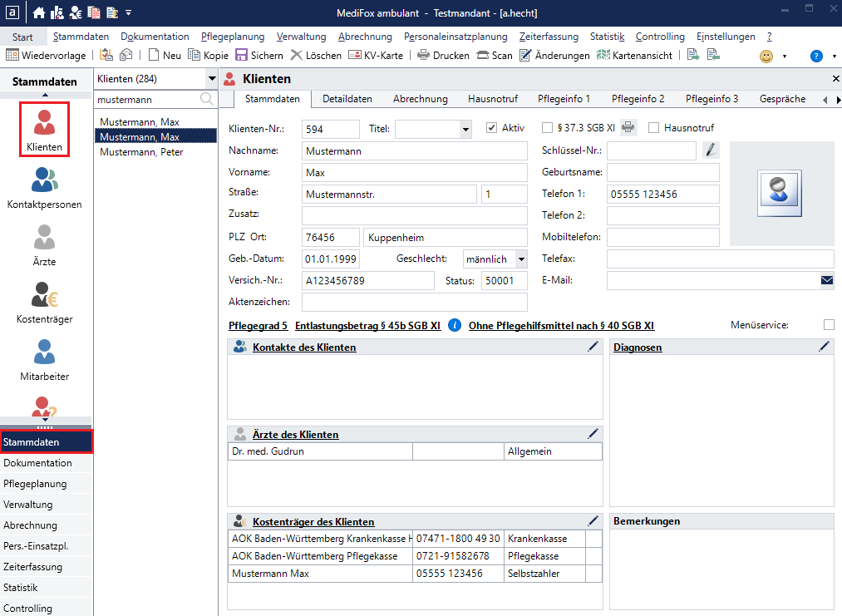The height and width of the screenshot is (616, 842).
Task: Open the Klienten list filter dropdown
Action: 211,78
